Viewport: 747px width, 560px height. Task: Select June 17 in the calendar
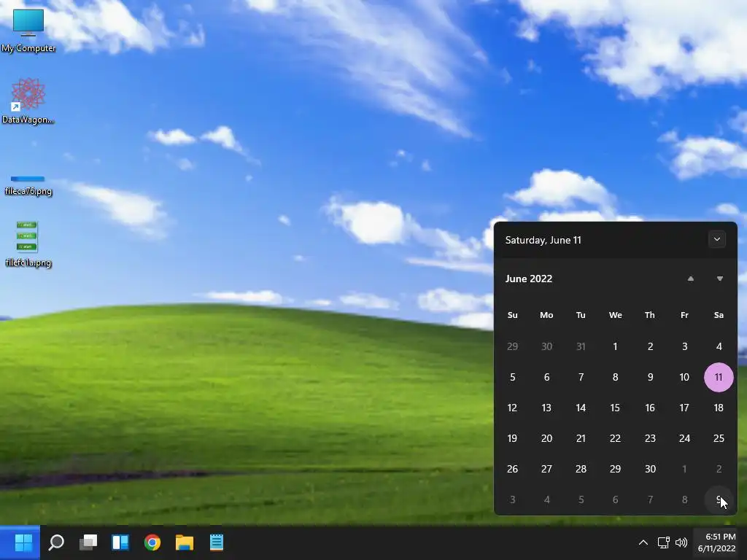tap(684, 408)
